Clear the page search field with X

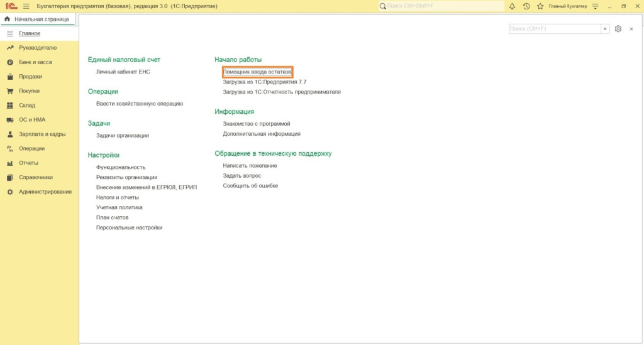pyautogui.click(x=605, y=29)
